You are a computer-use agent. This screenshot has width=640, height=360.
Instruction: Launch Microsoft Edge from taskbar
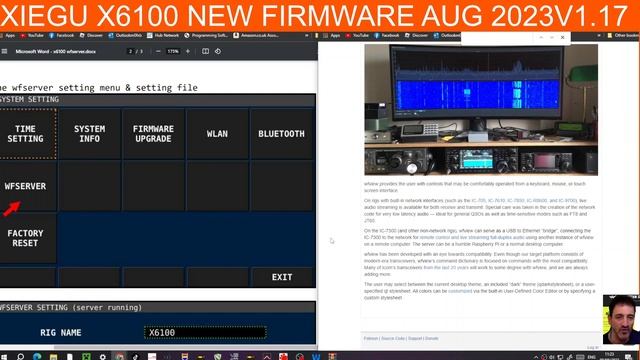click(37, 357)
